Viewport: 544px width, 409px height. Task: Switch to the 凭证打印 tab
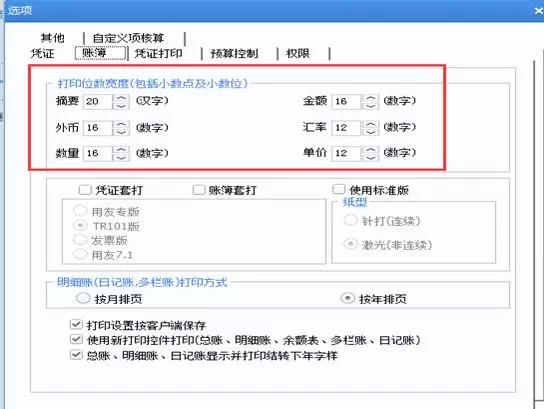point(158,53)
